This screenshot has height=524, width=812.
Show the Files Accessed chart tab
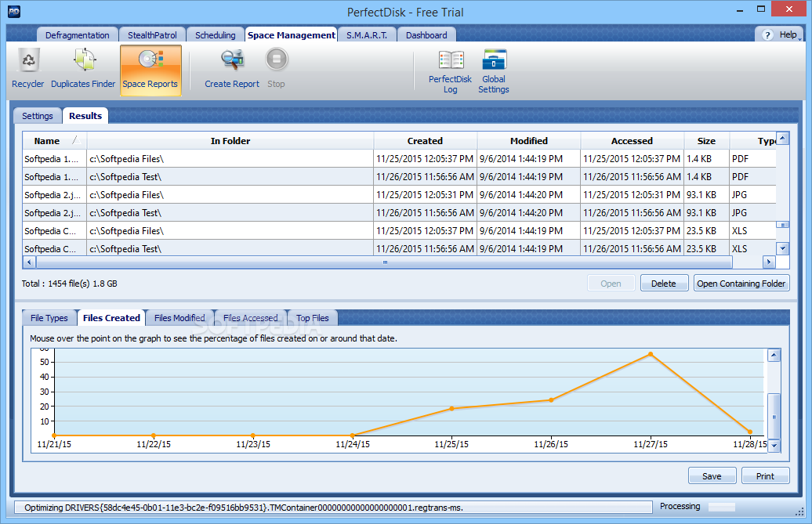click(x=250, y=317)
